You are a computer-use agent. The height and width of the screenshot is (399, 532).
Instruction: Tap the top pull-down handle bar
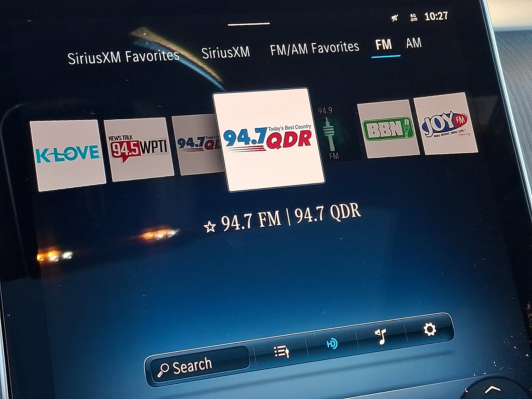[249, 24]
